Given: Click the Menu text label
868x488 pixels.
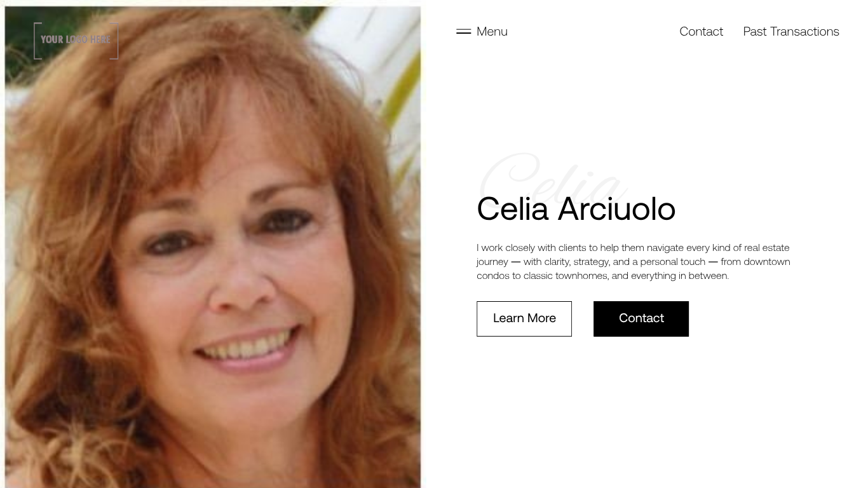Looking at the screenshot, I should pos(492,31).
